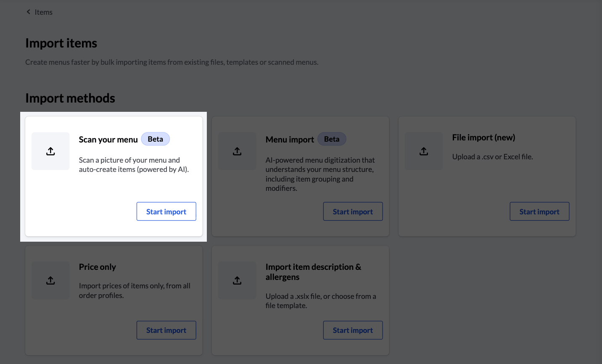Start import for Price only

click(x=166, y=330)
